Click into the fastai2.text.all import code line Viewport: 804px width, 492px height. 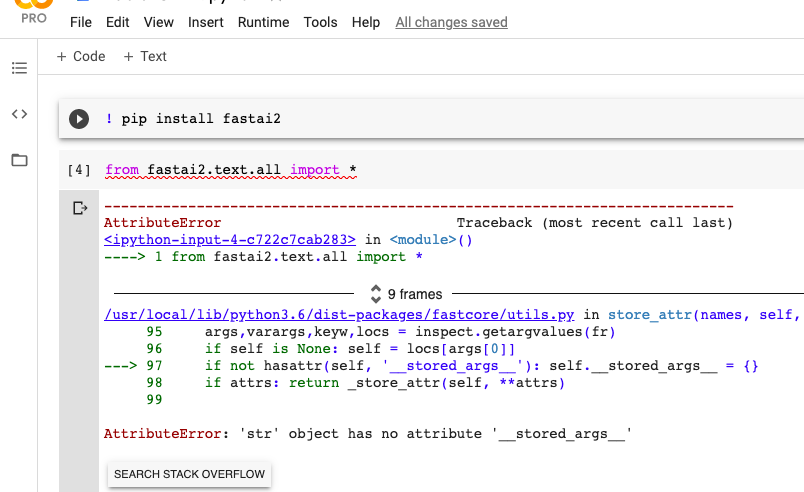click(231, 170)
